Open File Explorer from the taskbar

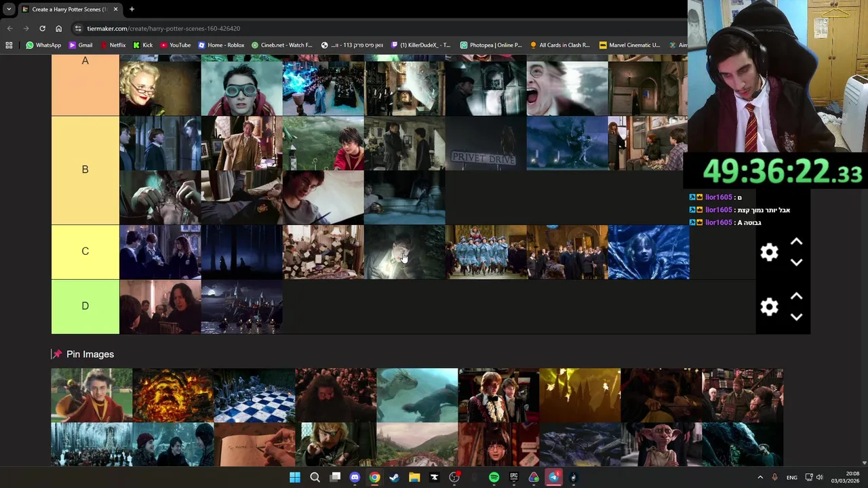[x=414, y=477]
